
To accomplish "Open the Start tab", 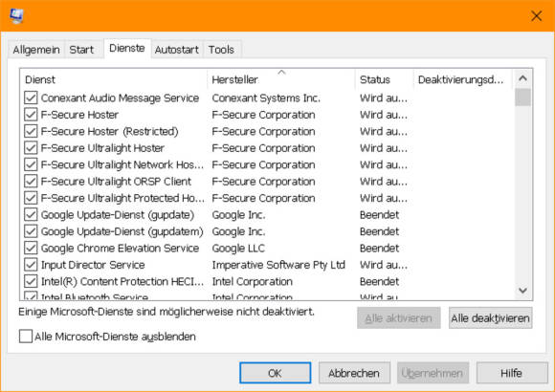I will [81, 50].
